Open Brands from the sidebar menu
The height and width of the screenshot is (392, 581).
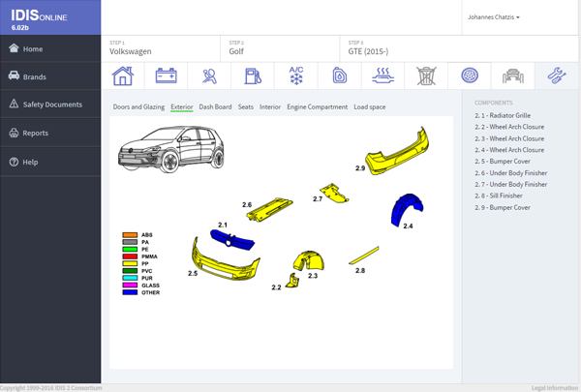click(x=50, y=75)
